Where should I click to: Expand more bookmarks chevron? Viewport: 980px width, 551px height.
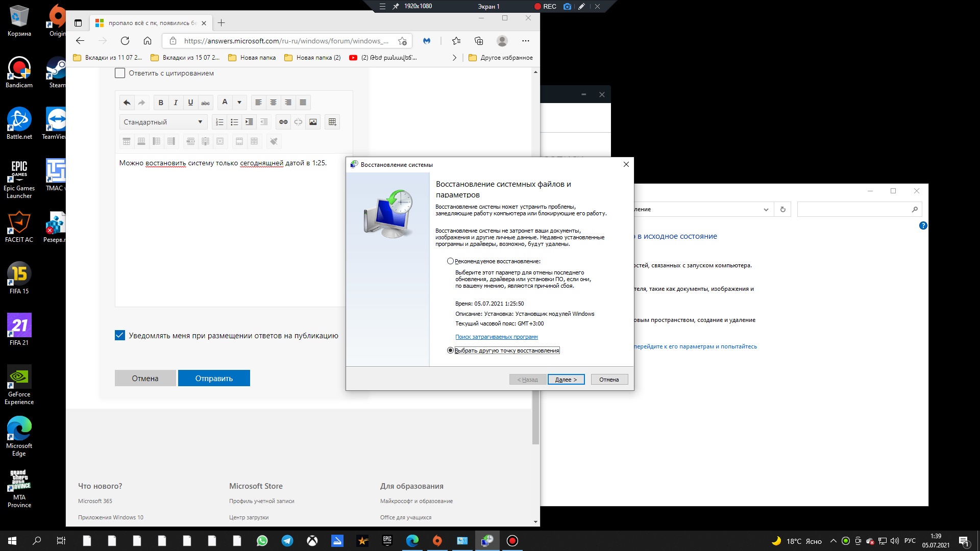coord(454,58)
